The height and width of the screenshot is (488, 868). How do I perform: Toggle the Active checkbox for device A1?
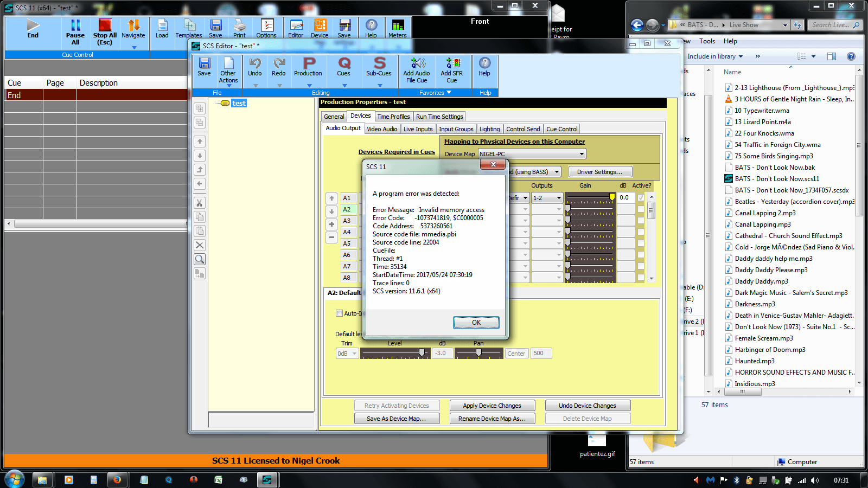click(641, 198)
